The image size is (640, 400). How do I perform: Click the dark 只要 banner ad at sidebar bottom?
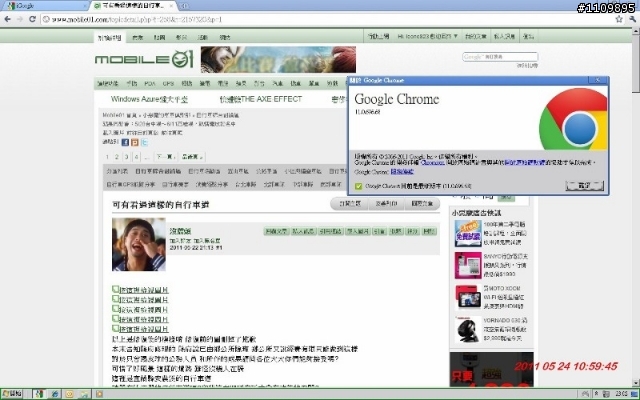(491, 369)
